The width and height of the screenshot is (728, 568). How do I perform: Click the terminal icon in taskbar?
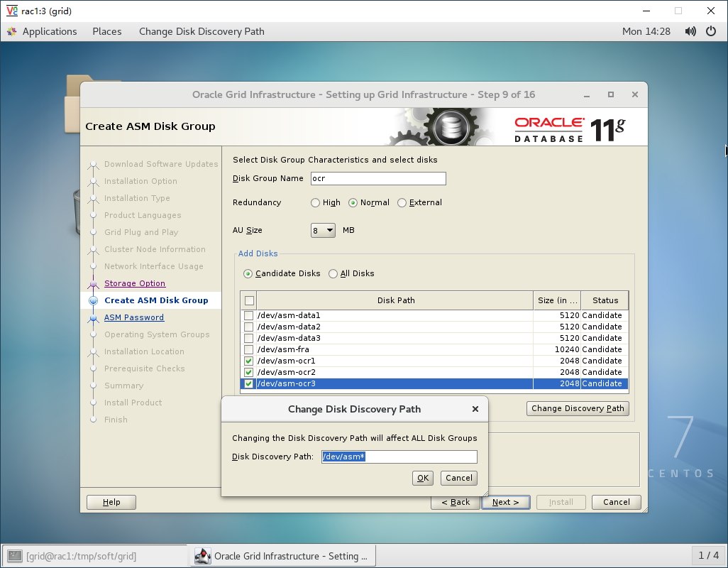pos(15,556)
